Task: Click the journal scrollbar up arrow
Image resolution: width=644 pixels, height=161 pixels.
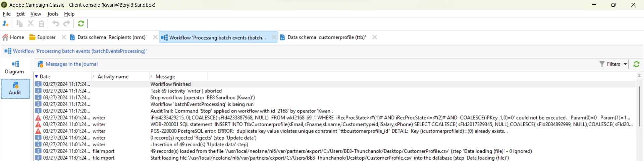Action: click(639, 76)
